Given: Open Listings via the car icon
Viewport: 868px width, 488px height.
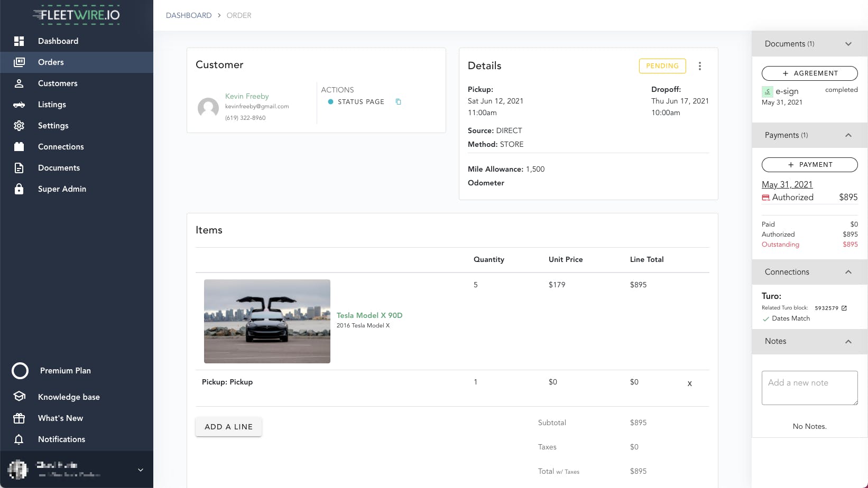Looking at the screenshot, I should click(19, 105).
